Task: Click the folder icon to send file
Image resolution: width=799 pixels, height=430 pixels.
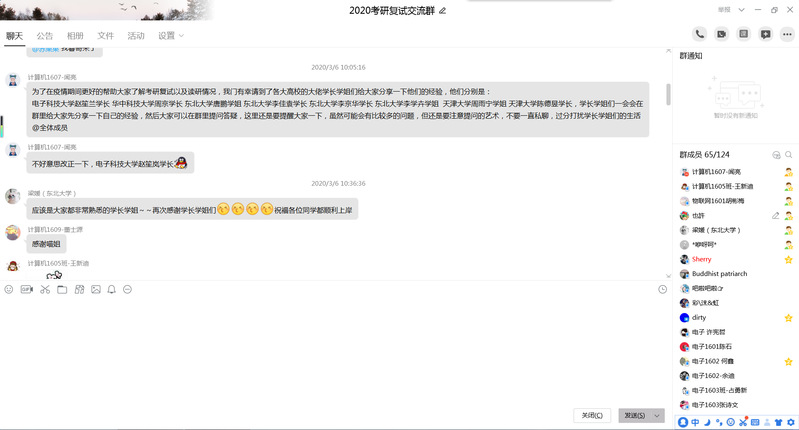Action: [62, 289]
